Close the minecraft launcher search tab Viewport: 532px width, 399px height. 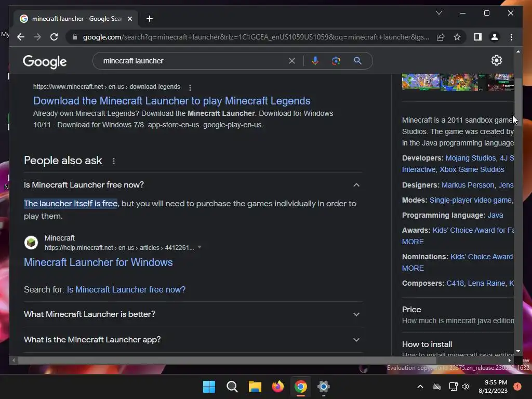click(x=129, y=19)
